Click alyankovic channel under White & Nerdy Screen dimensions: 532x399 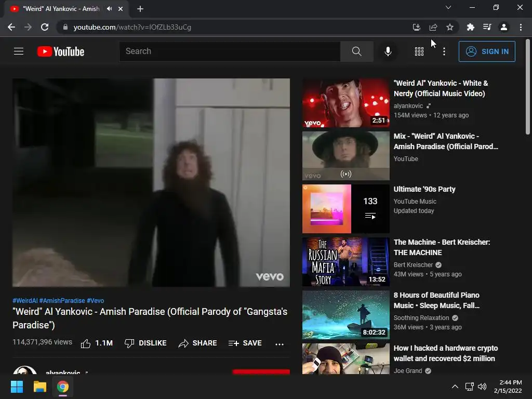pyautogui.click(x=408, y=106)
